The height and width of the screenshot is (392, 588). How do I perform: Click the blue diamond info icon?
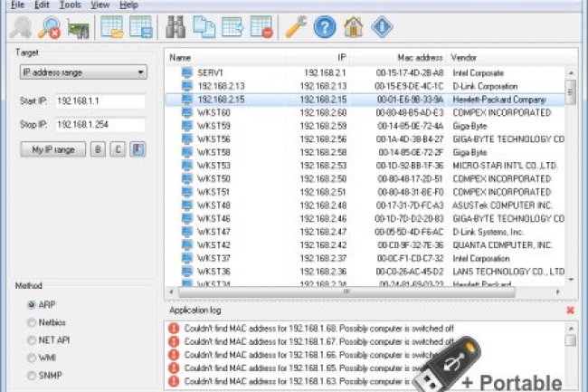pyautogui.click(x=382, y=27)
